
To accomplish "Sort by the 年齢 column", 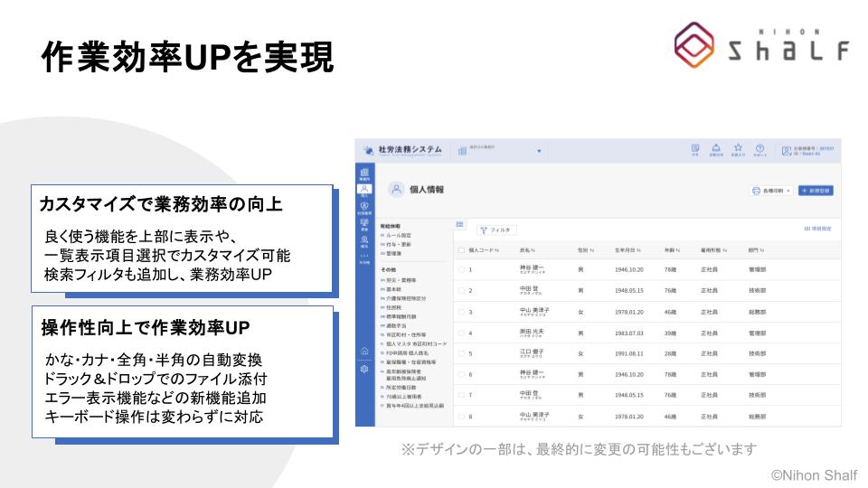I will click(x=672, y=250).
